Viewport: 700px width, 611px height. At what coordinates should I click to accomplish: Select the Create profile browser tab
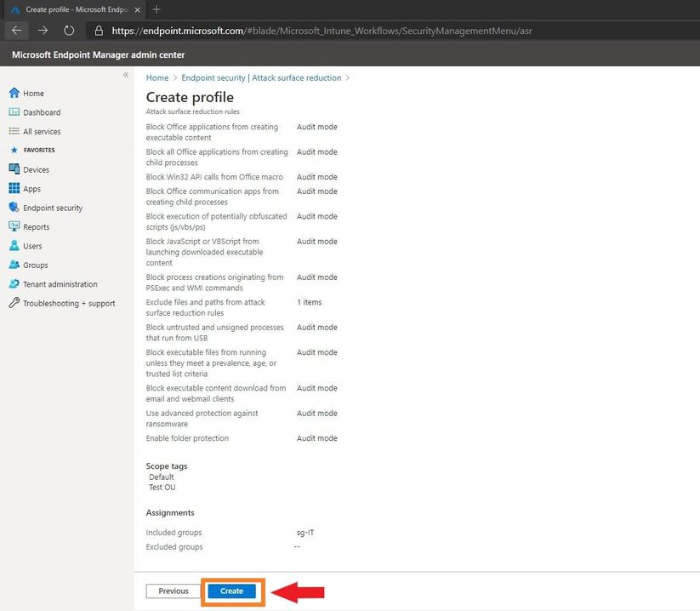coord(76,9)
